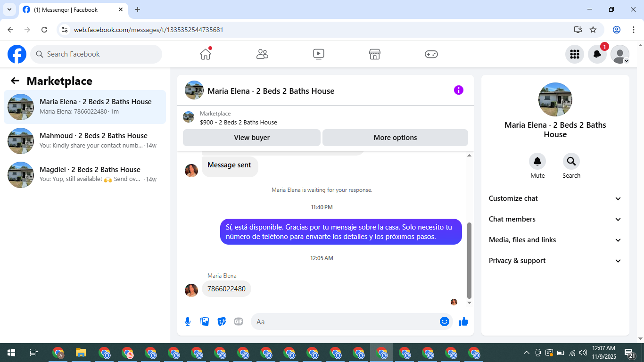
Task: Click the large house photo in right panel
Action: click(x=555, y=99)
